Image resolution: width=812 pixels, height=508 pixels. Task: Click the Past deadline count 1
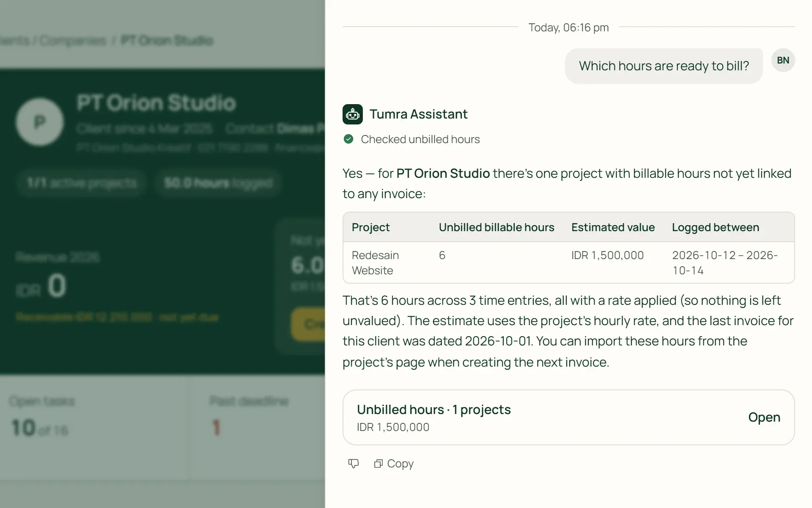pyautogui.click(x=216, y=428)
